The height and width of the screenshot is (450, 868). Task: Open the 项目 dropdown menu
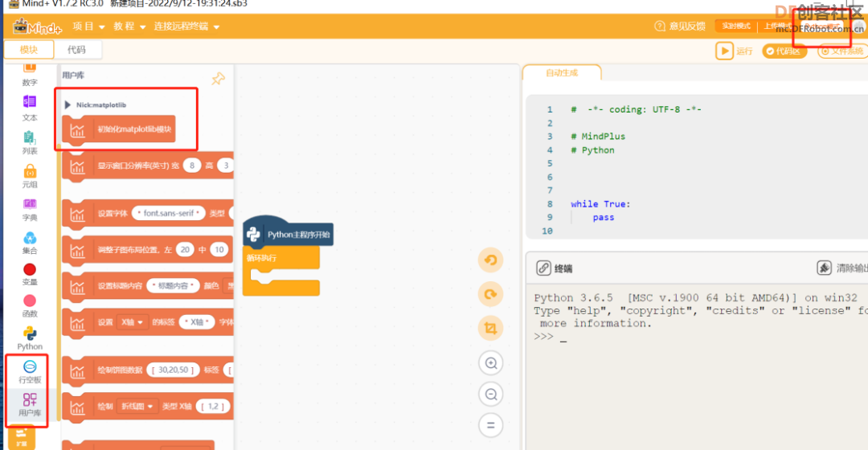(88, 26)
